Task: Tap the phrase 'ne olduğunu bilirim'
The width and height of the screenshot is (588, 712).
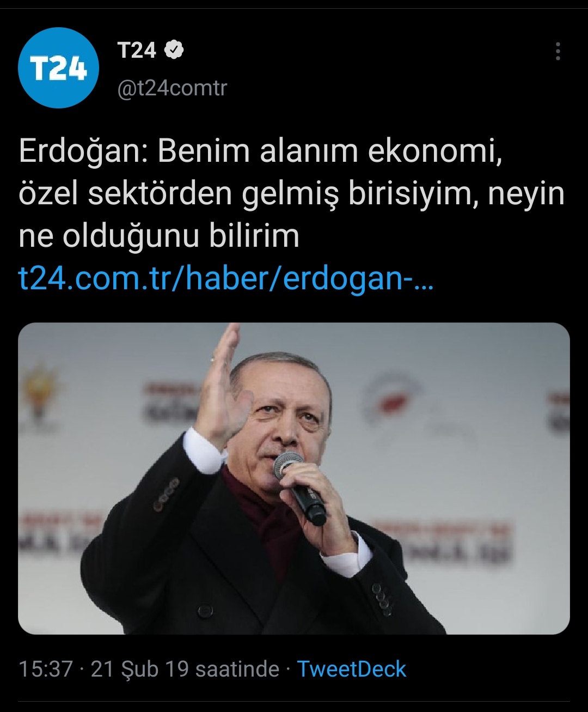Action: [x=159, y=236]
